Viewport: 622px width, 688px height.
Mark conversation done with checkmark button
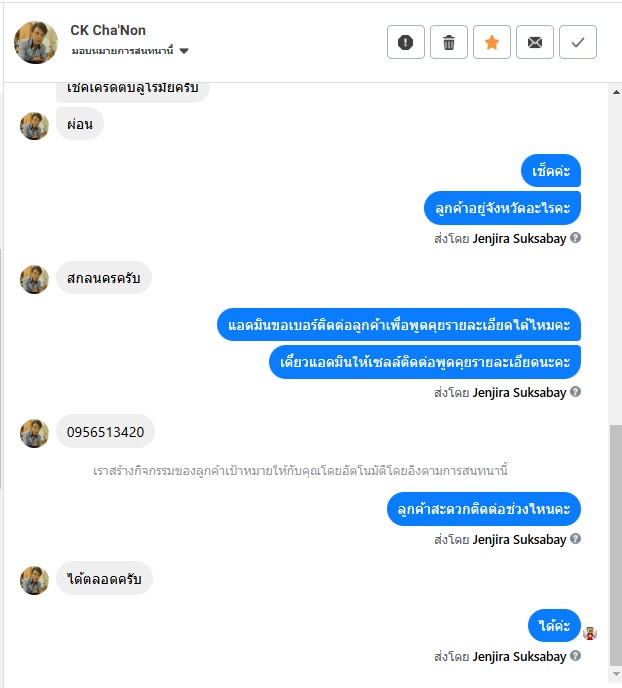point(578,42)
